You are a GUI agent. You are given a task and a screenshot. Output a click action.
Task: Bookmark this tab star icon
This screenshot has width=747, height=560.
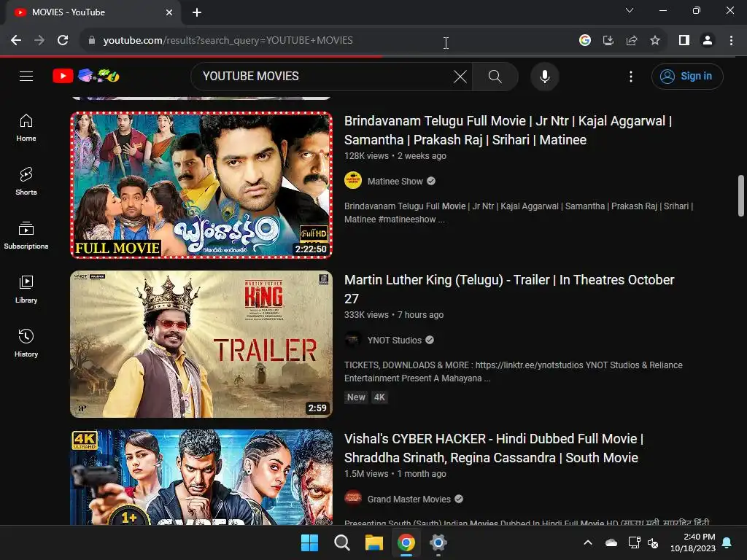tap(655, 41)
